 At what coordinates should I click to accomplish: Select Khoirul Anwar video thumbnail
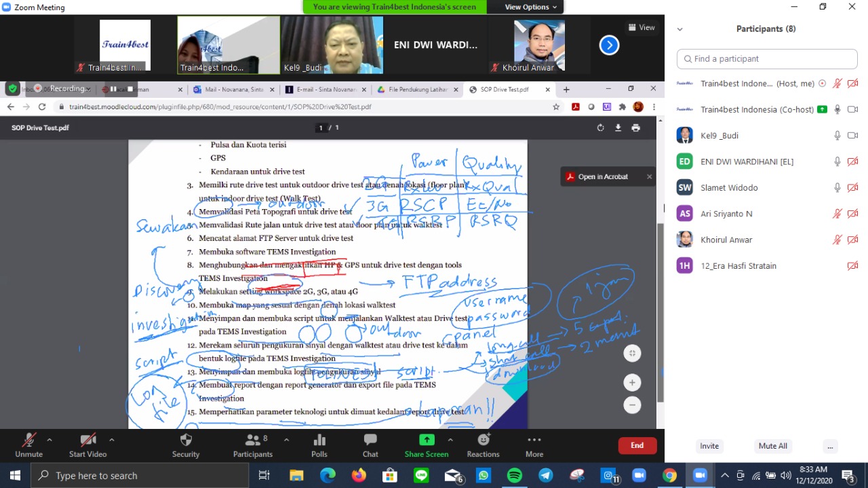tap(538, 46)
